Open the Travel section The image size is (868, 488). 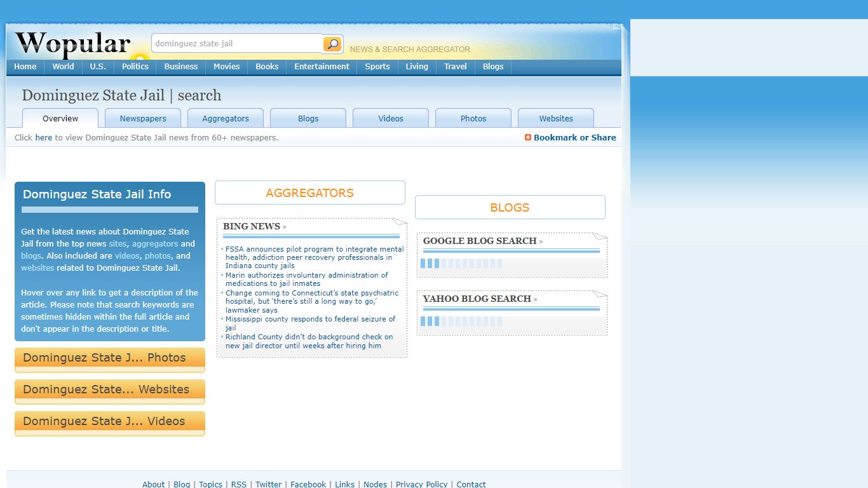[x=456, y=67]
